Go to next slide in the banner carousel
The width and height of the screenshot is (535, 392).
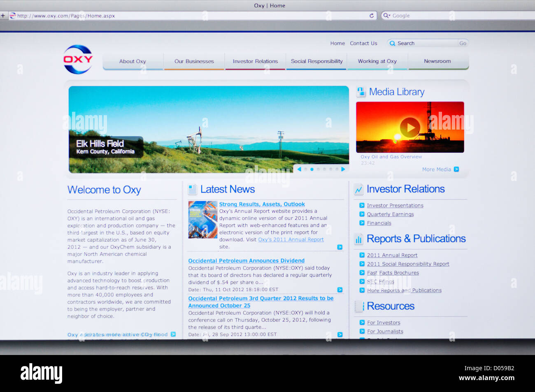(343, 169)
